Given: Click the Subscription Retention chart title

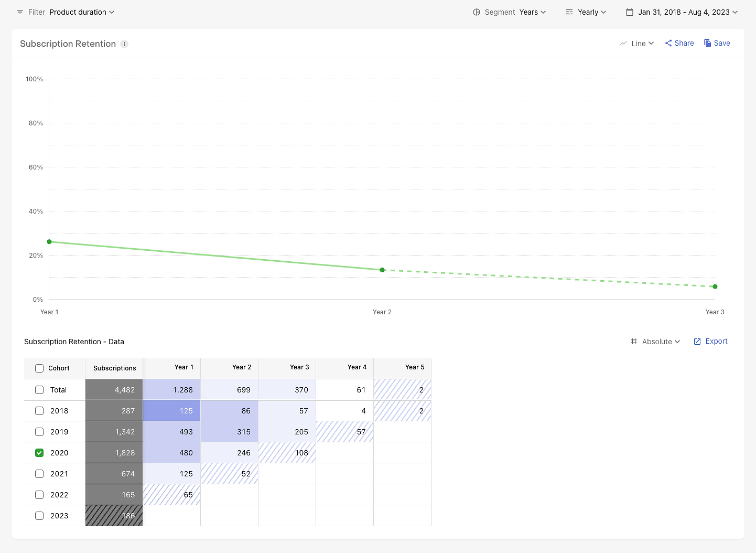Looking at the screenshot, I should coord(68,44).
